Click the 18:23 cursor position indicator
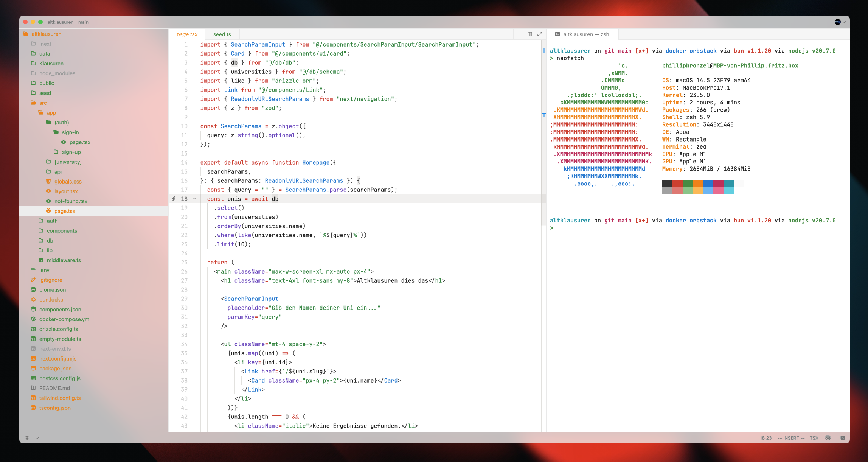The height and width of the screenshot is (462, 868). point(766,438)
